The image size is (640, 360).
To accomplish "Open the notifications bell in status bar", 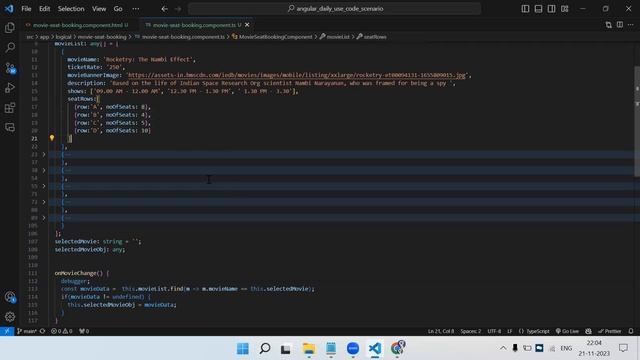I will [631, 331].
